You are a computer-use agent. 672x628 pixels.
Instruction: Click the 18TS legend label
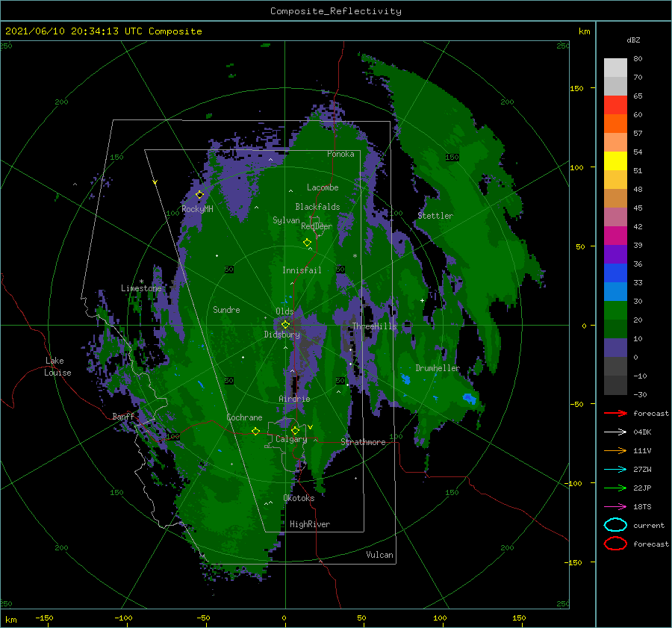tap(642, 506)
